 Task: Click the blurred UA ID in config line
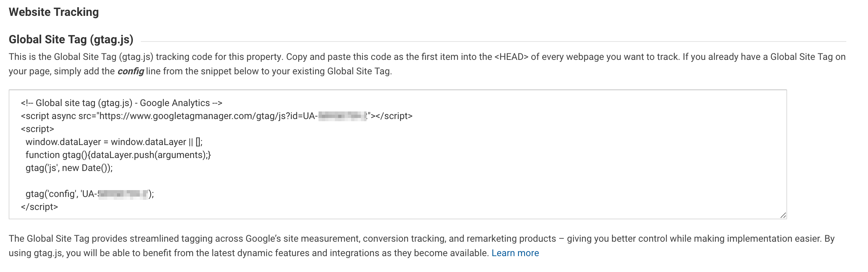(x=123, y=194)
